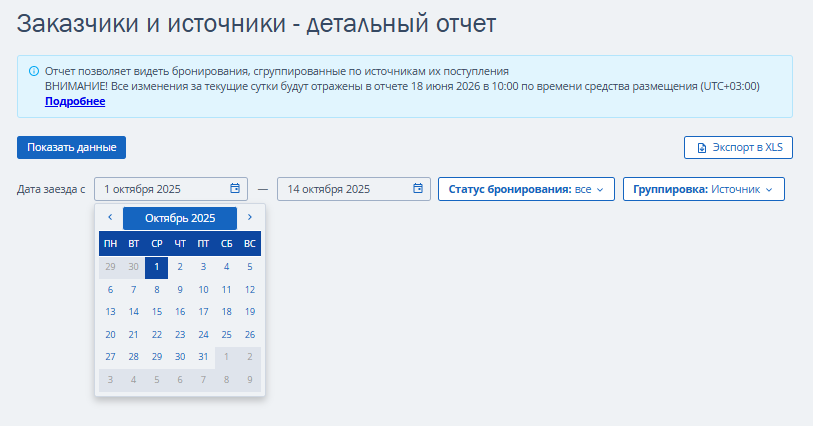Select October 15 in calendar
Image resolution: width=813 pixels, height=426 pixels.
click(x=157, y=312)
